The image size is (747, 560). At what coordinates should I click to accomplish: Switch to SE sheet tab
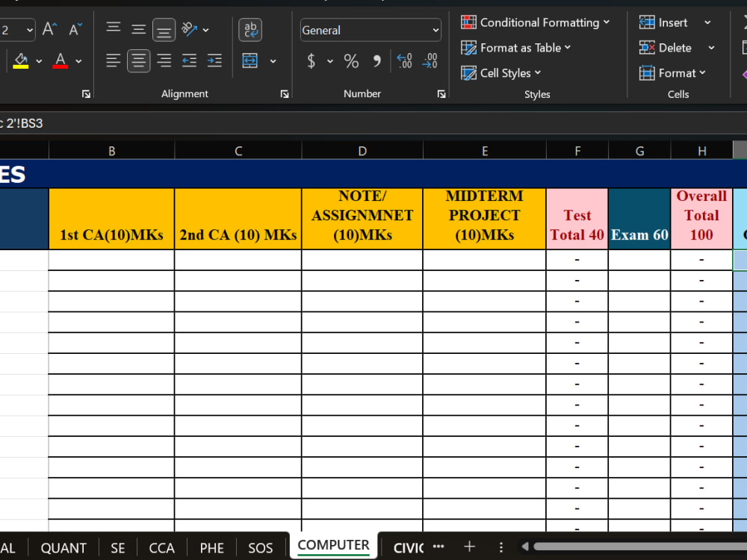click(118, 548)
